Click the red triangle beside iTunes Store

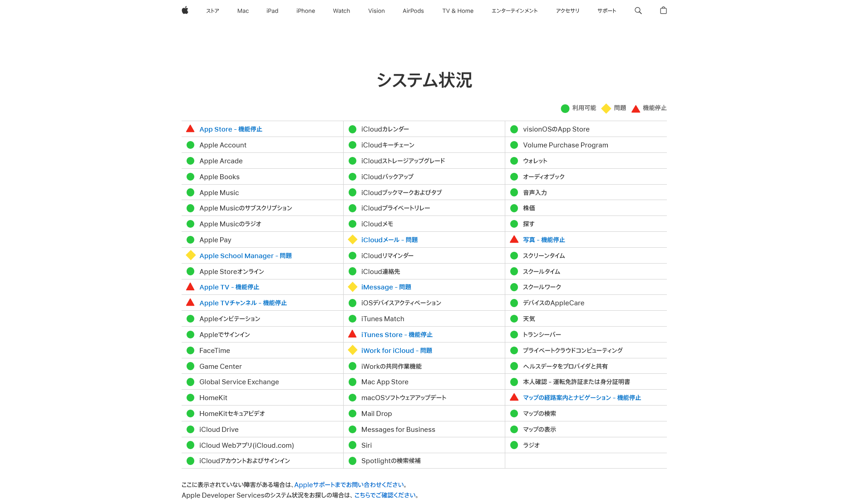click(352, 334)
